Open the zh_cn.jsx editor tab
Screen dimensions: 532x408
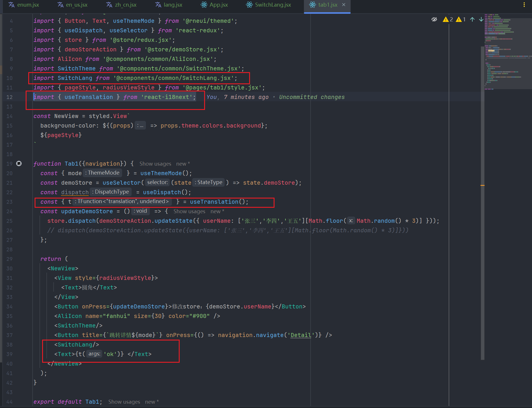point(121,5)
